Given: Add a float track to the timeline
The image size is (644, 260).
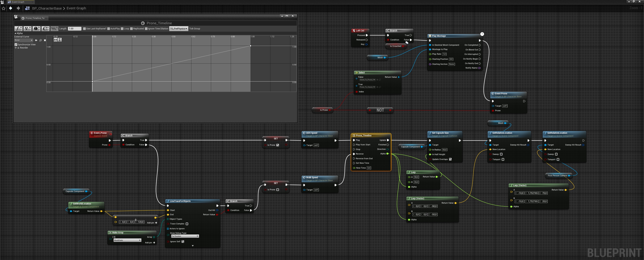Looking at the screenshot, I should tap(18, 28).
